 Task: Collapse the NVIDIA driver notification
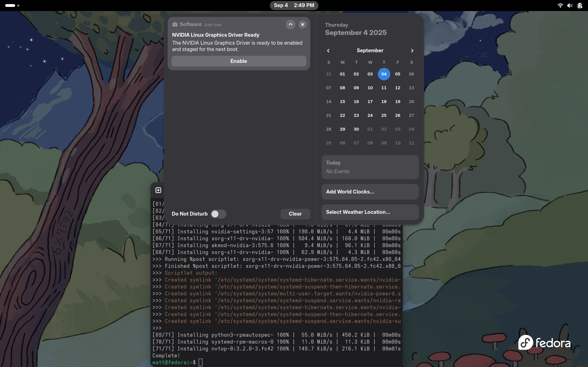(290, 24)
